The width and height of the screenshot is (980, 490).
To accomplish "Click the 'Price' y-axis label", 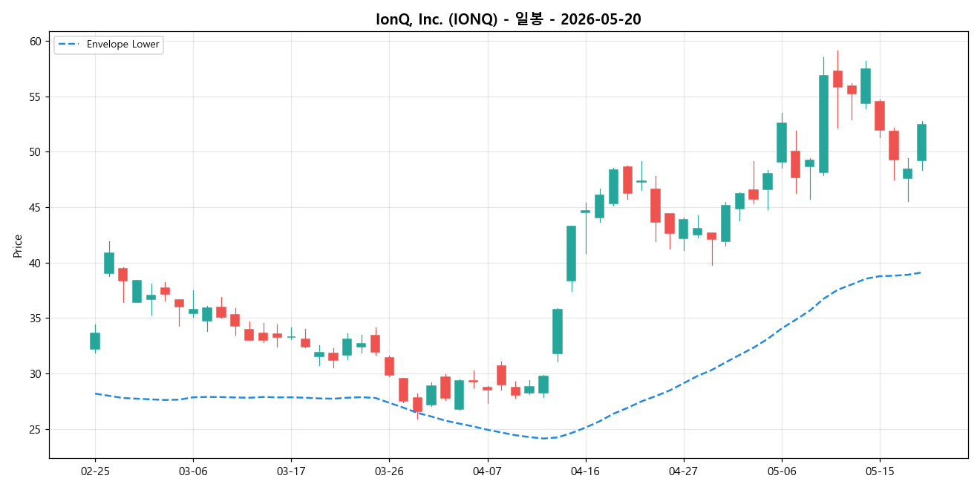I will tap(17, 246).
